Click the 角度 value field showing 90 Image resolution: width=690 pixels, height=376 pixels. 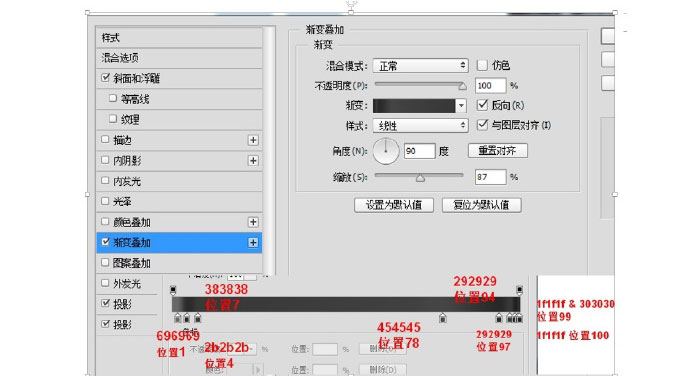point(419,151)
